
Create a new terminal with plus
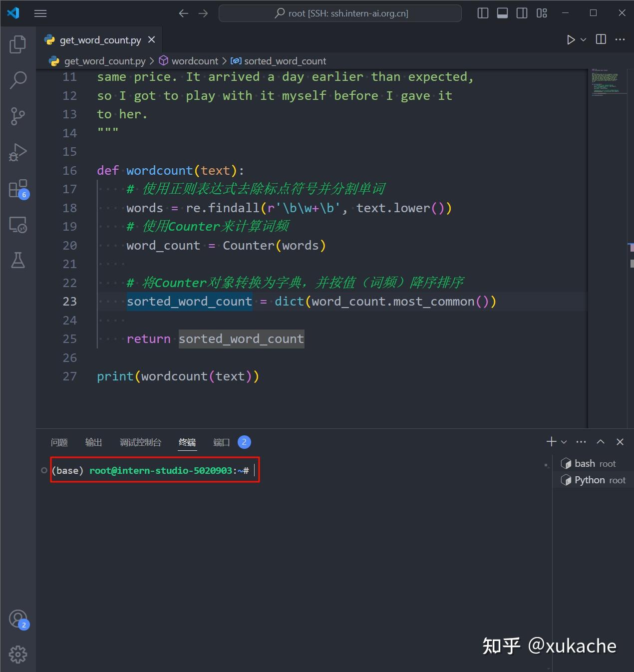[551, 442]
